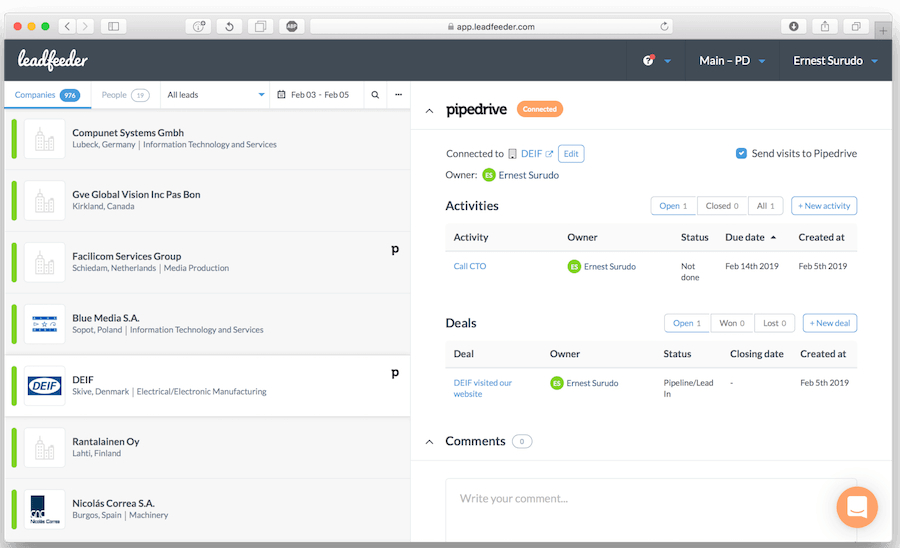
Task: Select the Closed 0 activities filter
Action: (x=722, y=206)
